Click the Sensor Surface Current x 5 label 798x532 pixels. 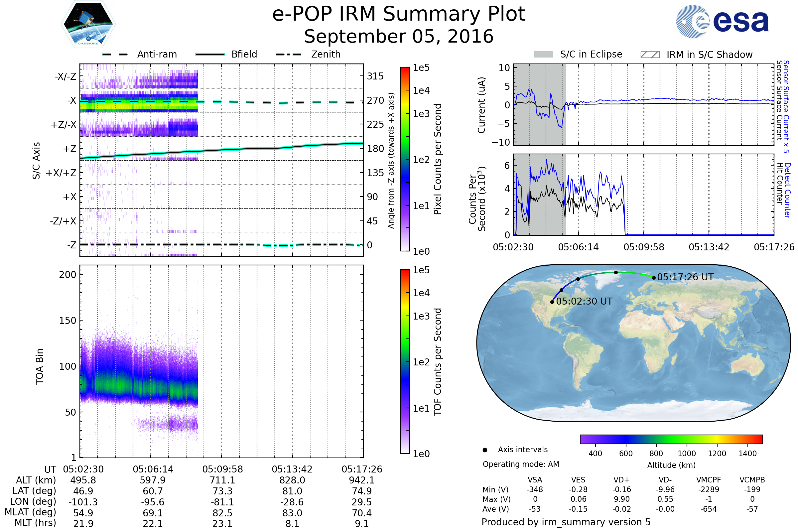[786, 106]
